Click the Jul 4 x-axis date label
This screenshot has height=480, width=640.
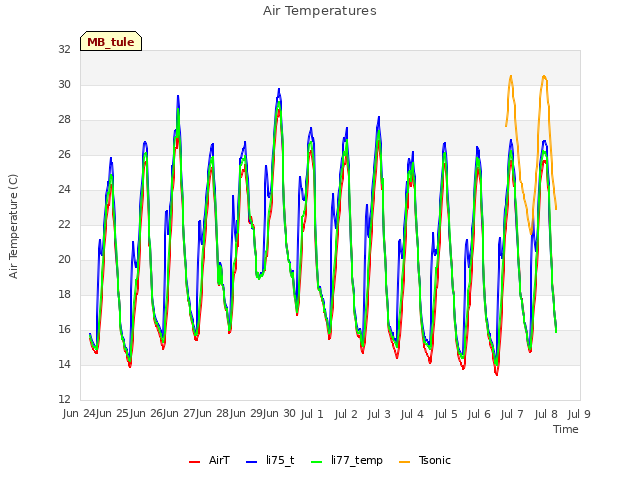coord(412,414)
